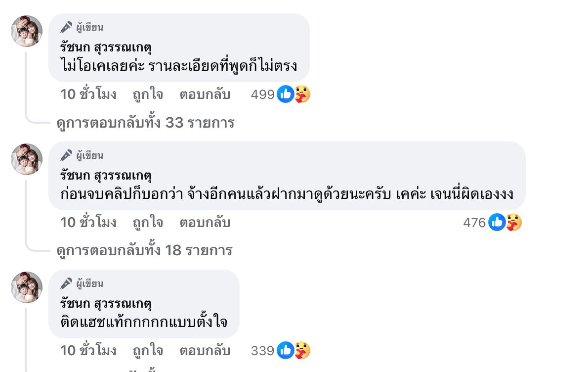Like the third comment using ถูกใจ

tap(147, 351)
